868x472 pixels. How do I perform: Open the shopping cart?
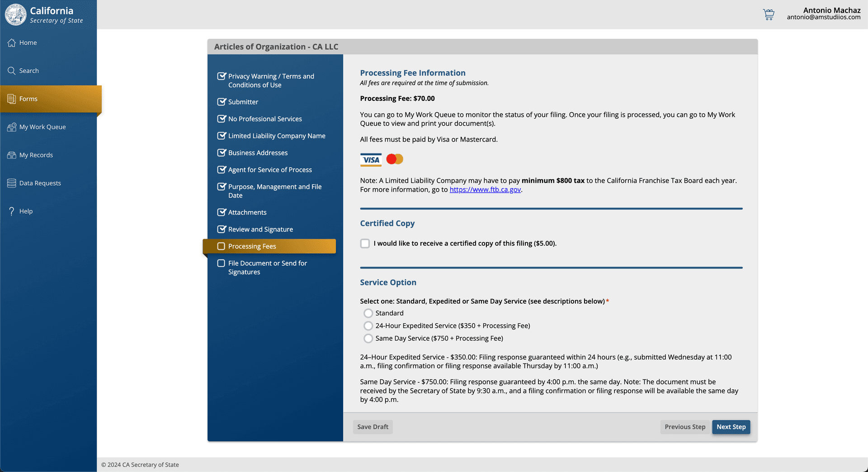(x=769, y=14)
